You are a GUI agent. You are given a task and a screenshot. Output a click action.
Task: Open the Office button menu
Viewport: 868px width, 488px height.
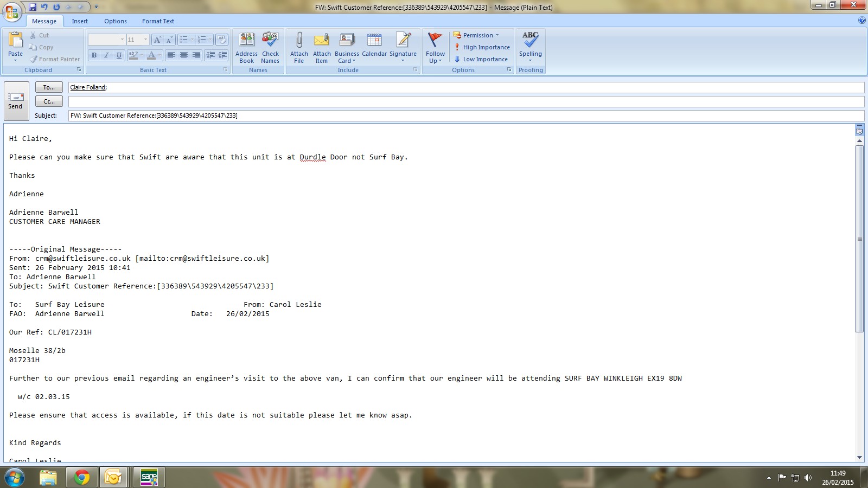click(x=12, y=11)
